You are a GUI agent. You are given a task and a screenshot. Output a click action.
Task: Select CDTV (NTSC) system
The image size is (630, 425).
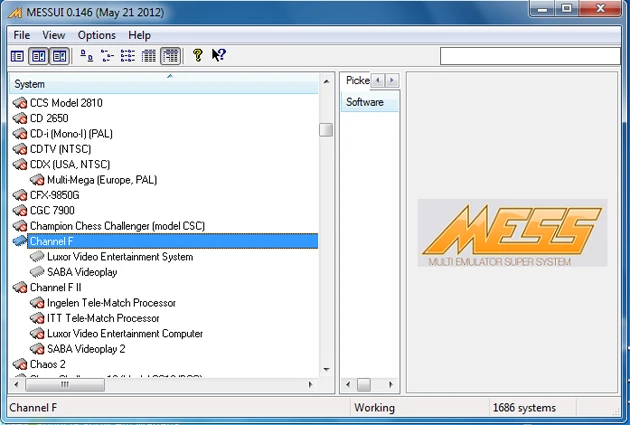pyautogui.click(x=60, y=149)
